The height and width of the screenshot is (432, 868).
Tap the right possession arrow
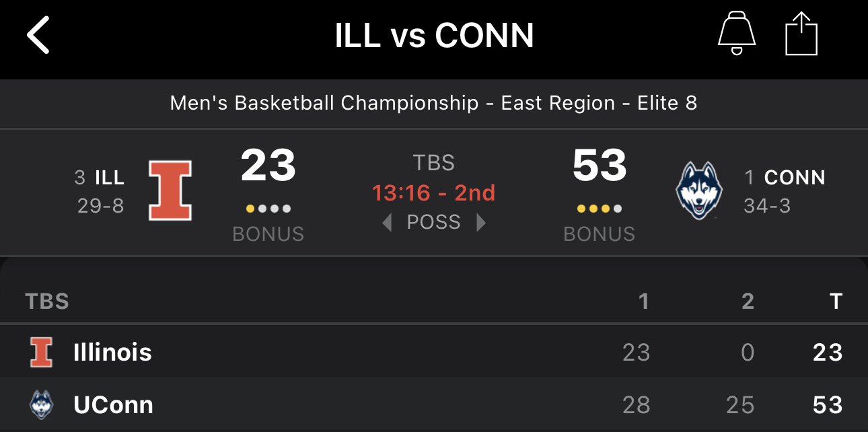pyautogui.click(x=481, y=223)
